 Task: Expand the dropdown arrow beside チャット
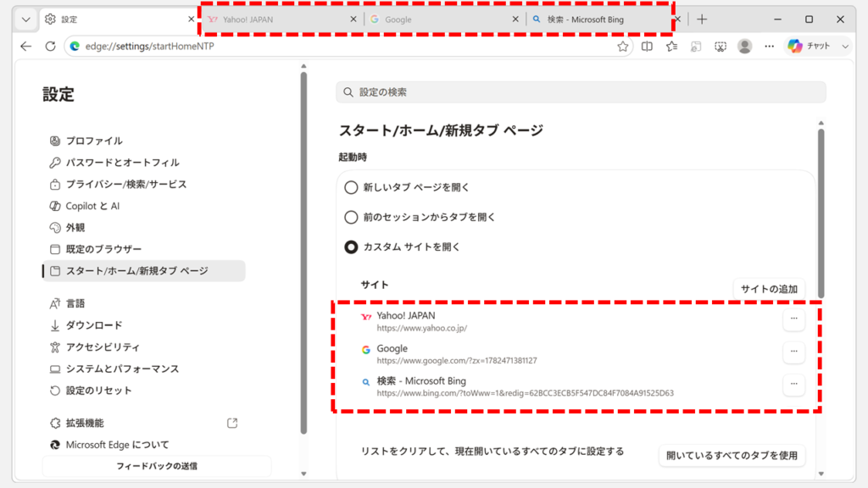(845, 47)
